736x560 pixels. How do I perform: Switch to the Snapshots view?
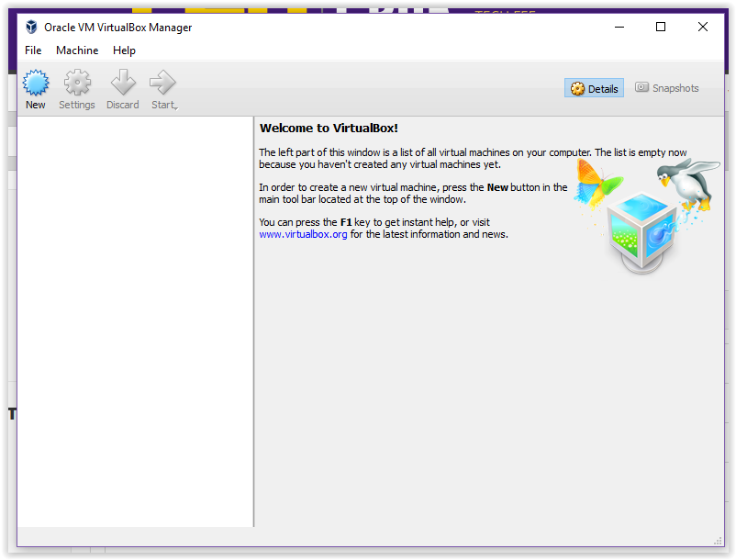667,87
